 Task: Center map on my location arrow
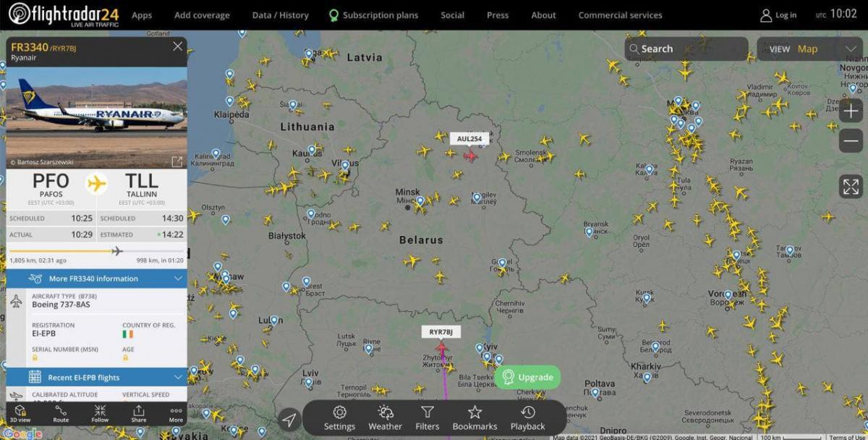[x=289, y=419]
